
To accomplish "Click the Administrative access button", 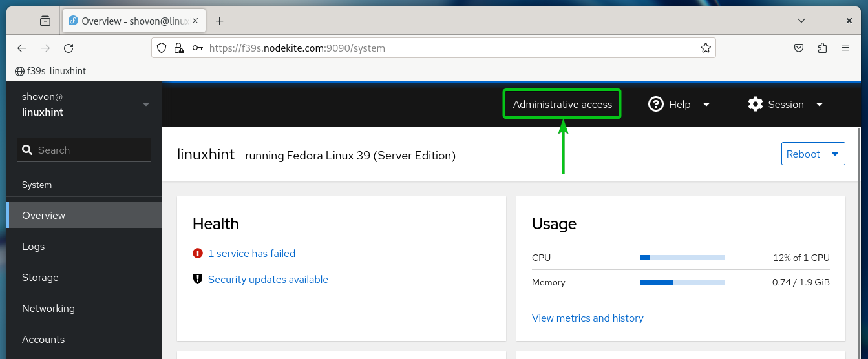I will pos(562,104).
